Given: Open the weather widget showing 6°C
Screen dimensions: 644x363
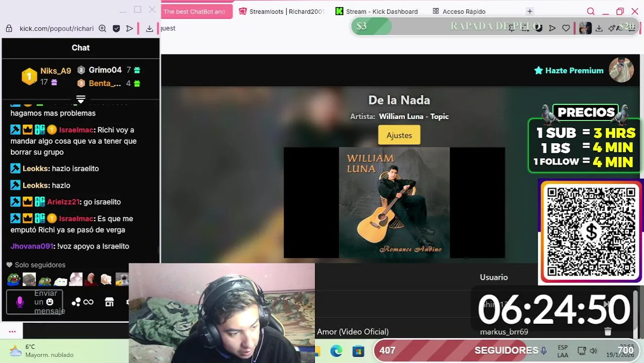Looking at the screenshot, I should (42, 351).
